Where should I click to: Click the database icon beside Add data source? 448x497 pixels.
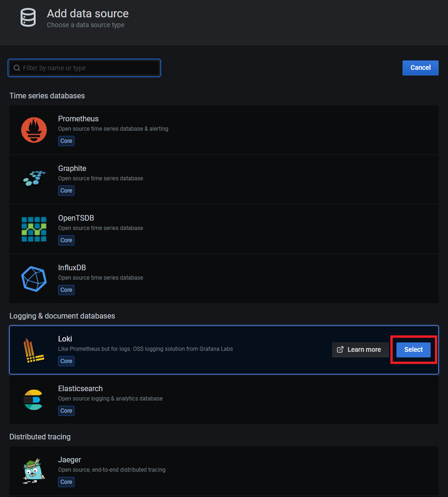tap(28, 17)
